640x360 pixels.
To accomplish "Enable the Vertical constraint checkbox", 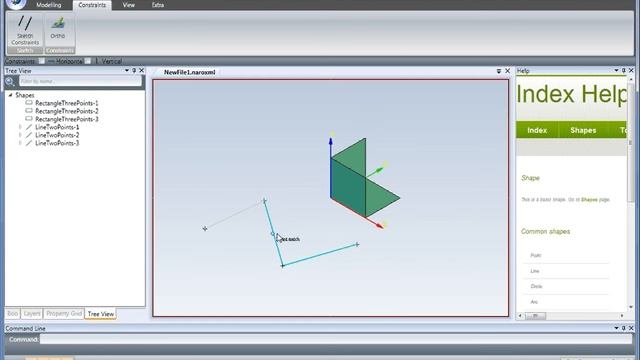I will click(x=88, y=61).
